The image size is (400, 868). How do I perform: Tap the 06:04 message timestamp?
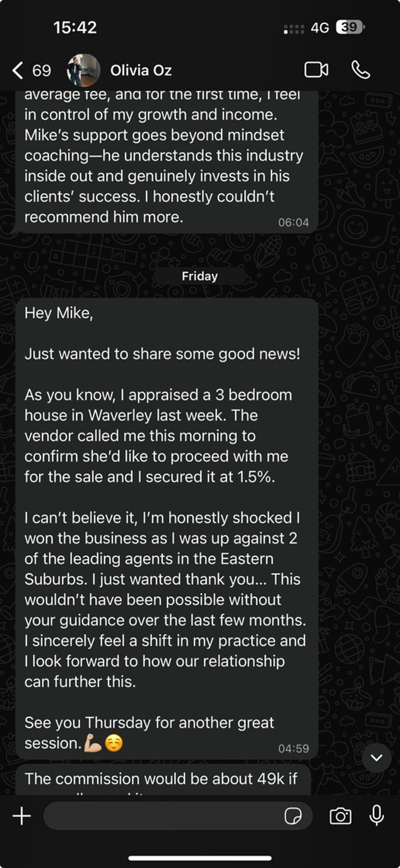pos(293,222)
